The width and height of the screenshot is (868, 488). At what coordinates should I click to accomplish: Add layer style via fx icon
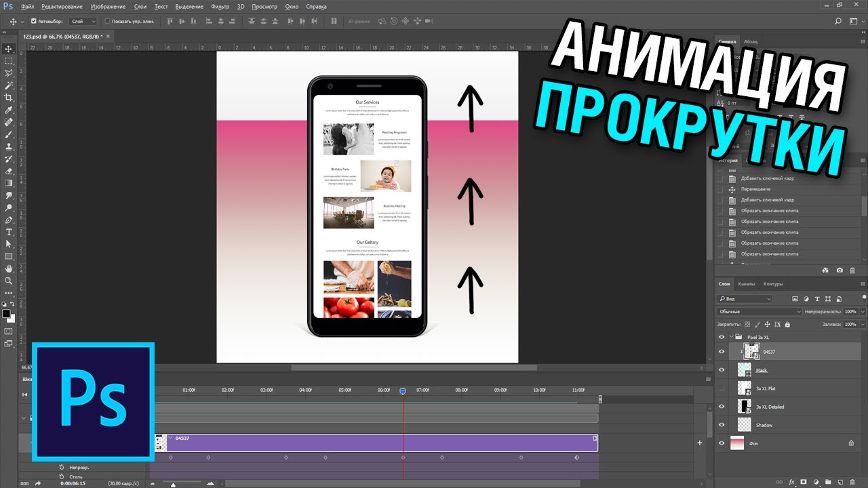(791, 483)
